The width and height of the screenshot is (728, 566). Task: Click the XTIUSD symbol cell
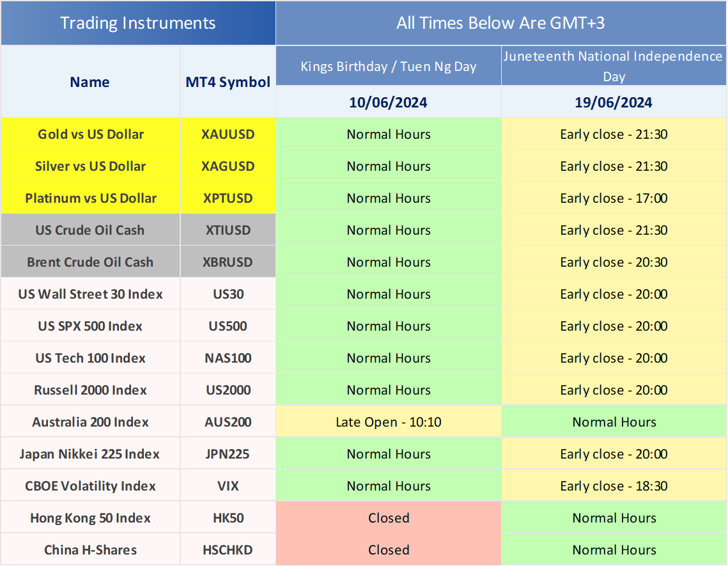(x=228, y=230)
